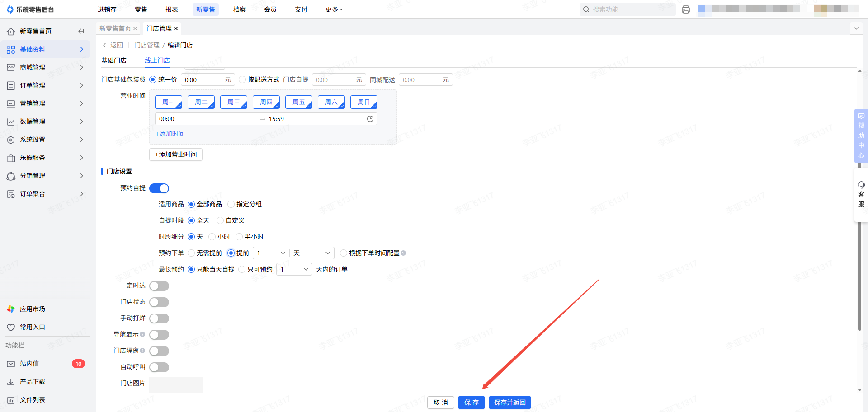Open the 帮助中心 side panel icon

click(x=861, y=116)
